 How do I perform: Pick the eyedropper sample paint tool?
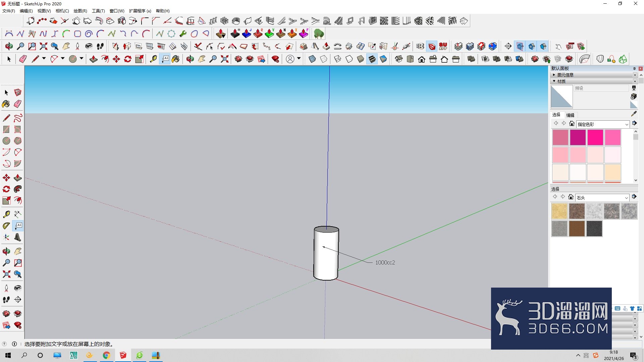point(634,114)
